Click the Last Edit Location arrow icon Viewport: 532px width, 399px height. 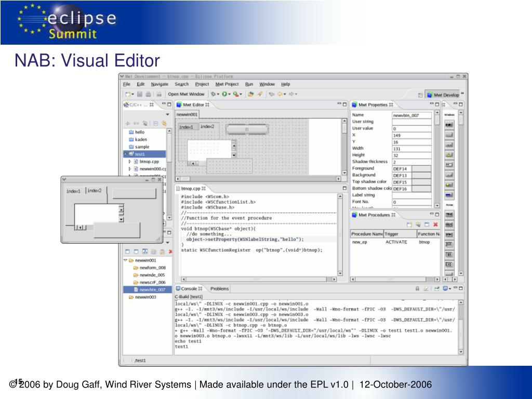271,94
